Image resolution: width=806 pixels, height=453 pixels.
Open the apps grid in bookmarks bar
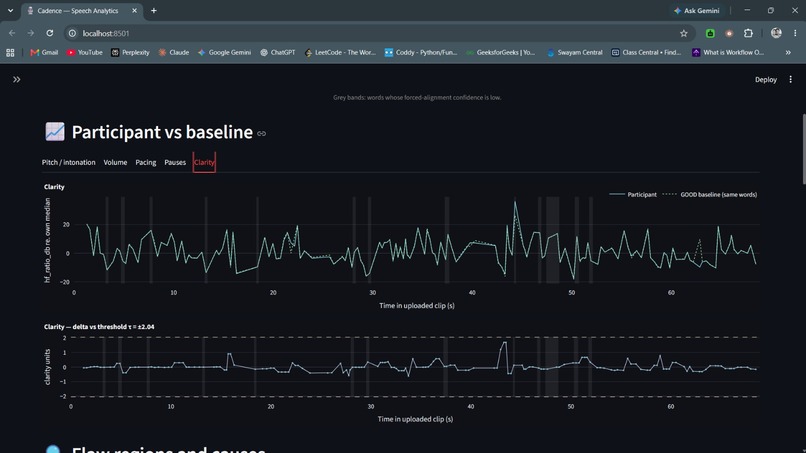(10, 52)
